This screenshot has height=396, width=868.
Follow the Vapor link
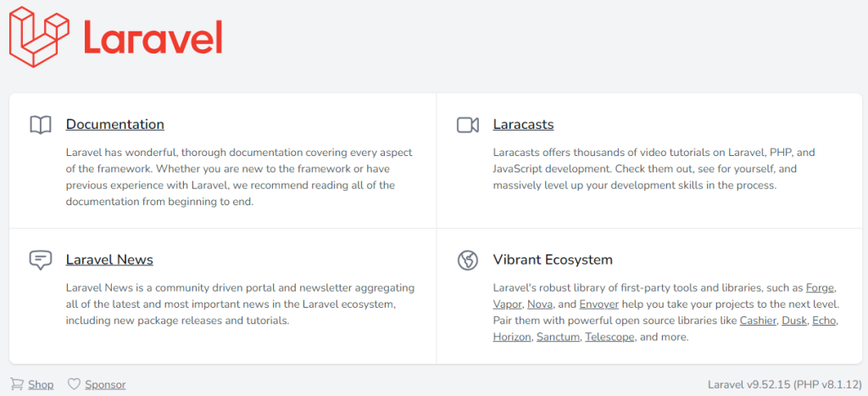tap(507, 304)
